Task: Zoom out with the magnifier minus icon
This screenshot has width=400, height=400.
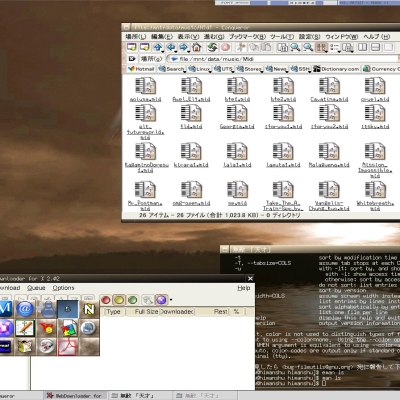Action: point(308,47)
